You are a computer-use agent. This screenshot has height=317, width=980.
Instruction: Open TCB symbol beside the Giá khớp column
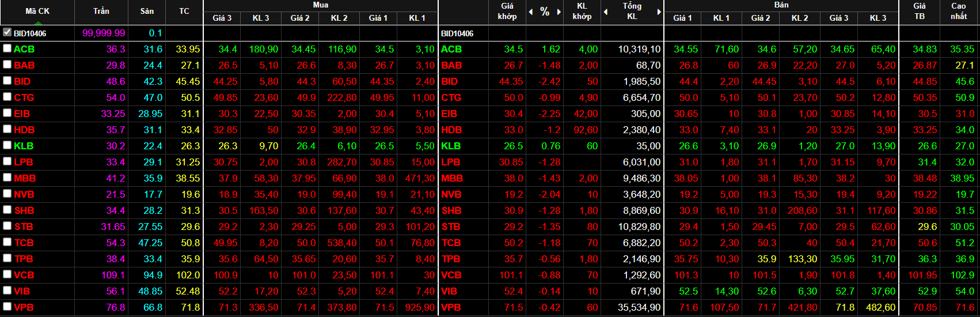click(x=451, y=243)
